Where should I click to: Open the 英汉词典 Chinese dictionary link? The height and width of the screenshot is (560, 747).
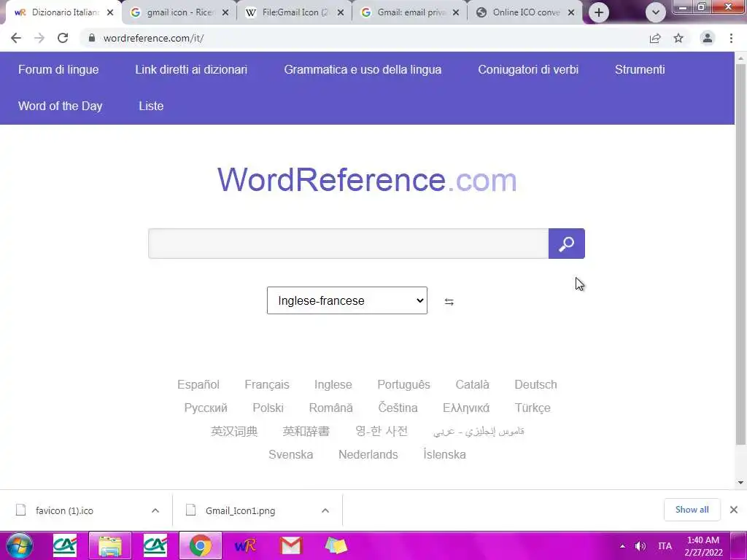click(234, 432)
